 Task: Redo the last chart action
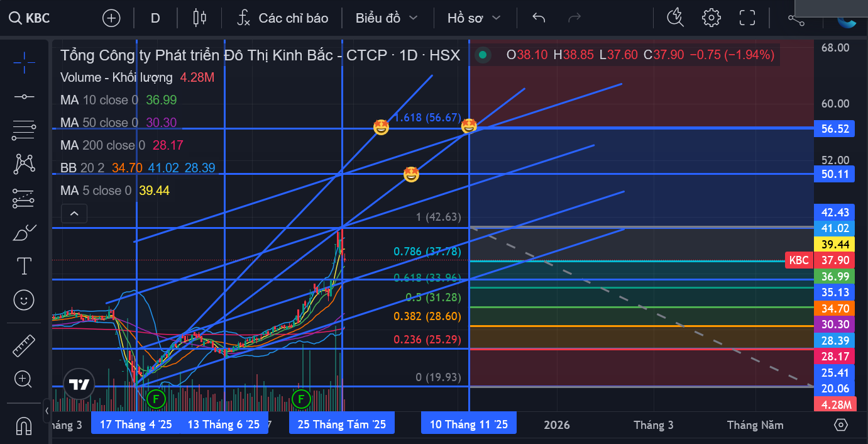tap(574, 18)
